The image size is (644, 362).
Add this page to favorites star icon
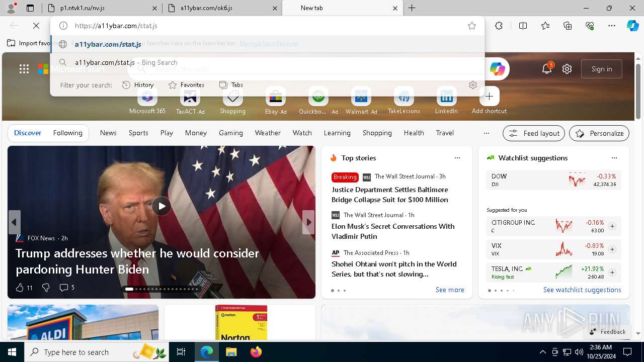(472, 26)
